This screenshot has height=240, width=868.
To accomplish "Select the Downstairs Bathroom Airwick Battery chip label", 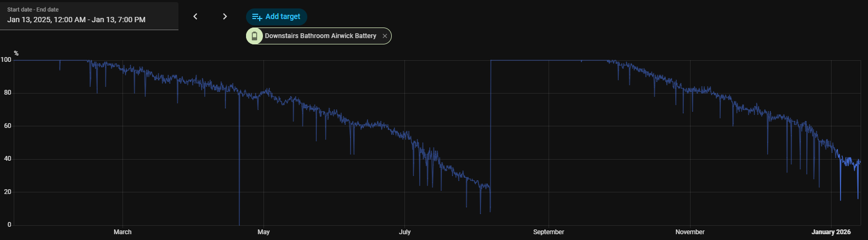I will (320, 36).
